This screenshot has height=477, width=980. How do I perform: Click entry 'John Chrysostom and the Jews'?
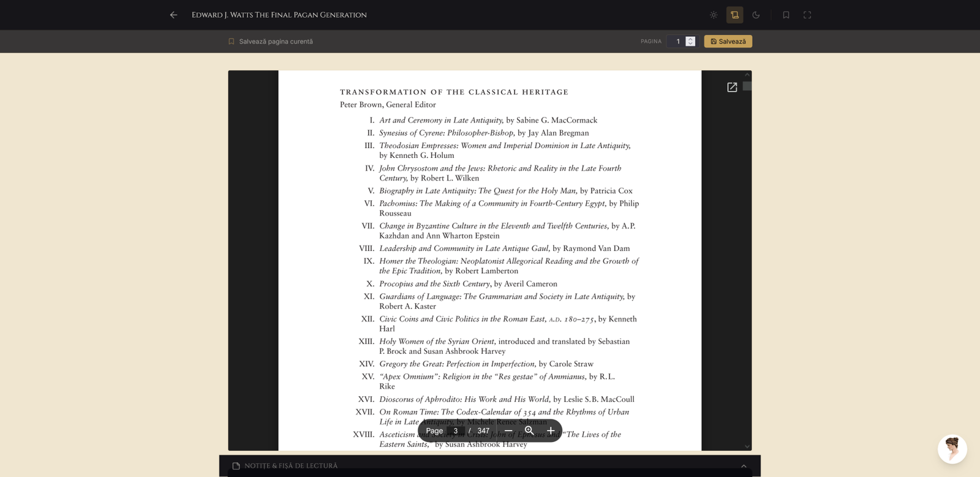pyautogui.click(x=500, y=173)
